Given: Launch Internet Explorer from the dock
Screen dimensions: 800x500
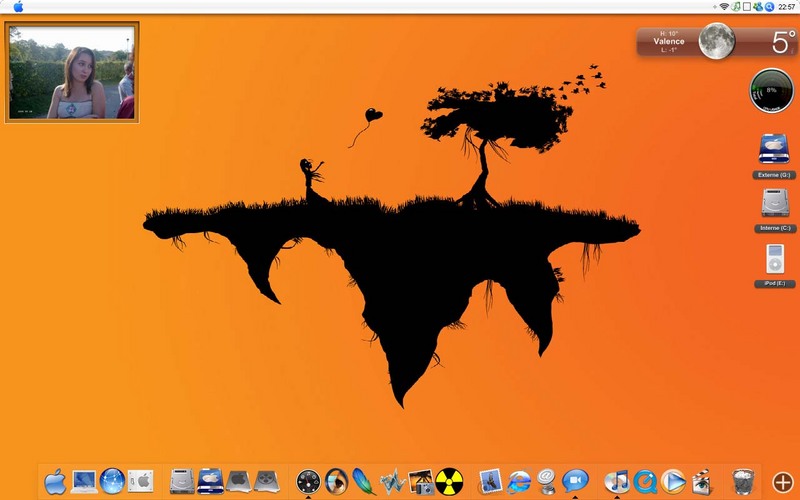Looking at the screenshot, I should pyautogui.click(x=519, y=483).
